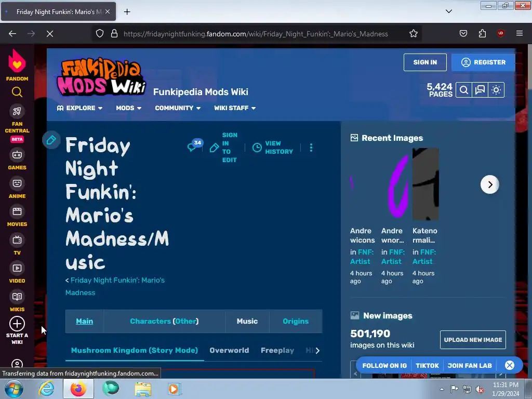
Task: Click the Fandom sidebar search icon
Action: 17,92
